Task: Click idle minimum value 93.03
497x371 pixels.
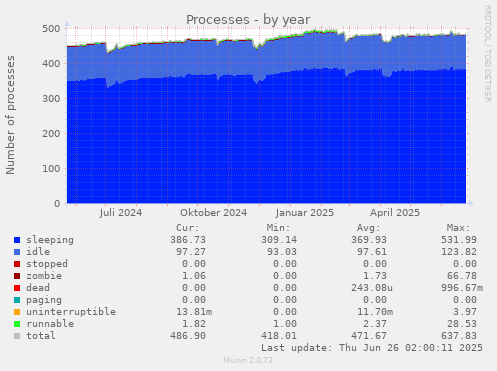Action: (x=282, y=252)
